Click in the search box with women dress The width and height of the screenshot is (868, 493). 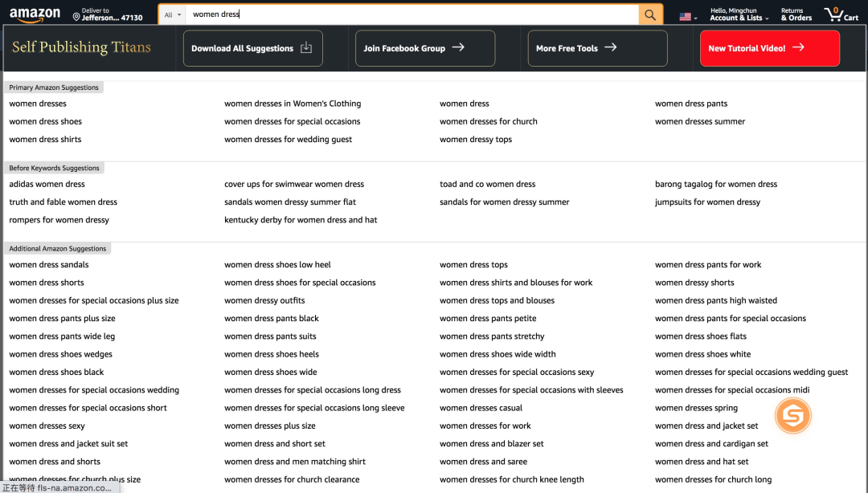click(411, 14)
